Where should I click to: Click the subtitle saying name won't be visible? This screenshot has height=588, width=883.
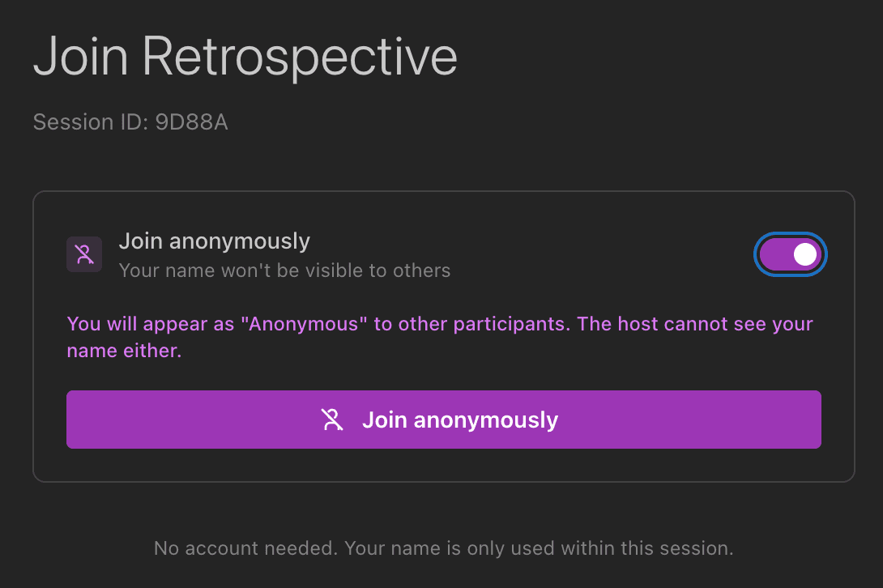point(285,271)
